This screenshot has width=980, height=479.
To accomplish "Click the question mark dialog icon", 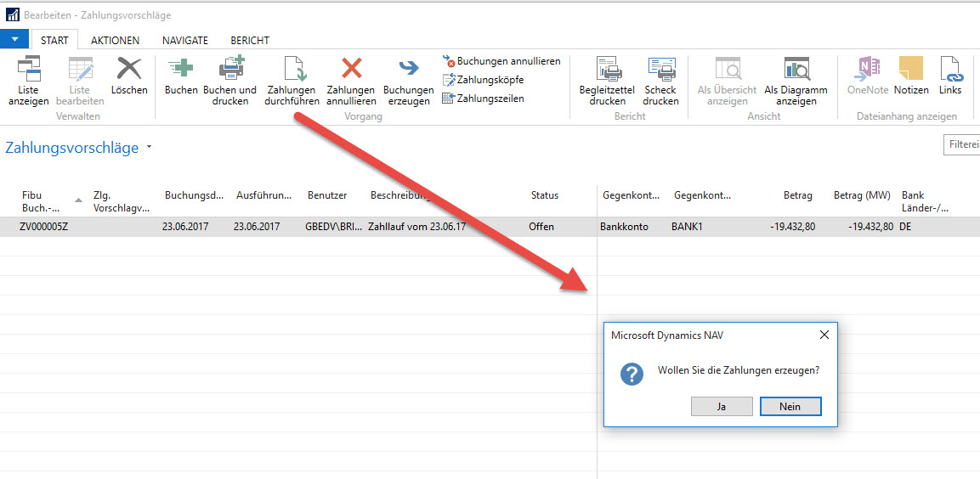I will coord(632,374).
